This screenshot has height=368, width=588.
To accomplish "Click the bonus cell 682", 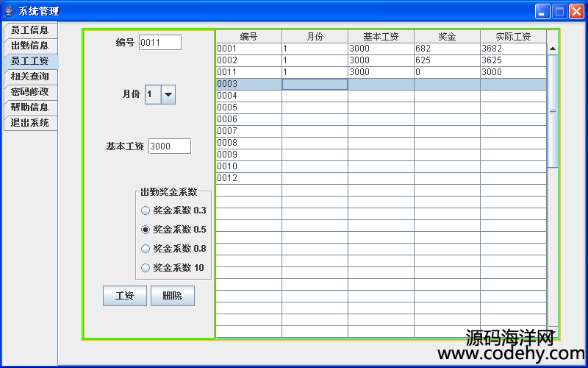I will 447,49.
